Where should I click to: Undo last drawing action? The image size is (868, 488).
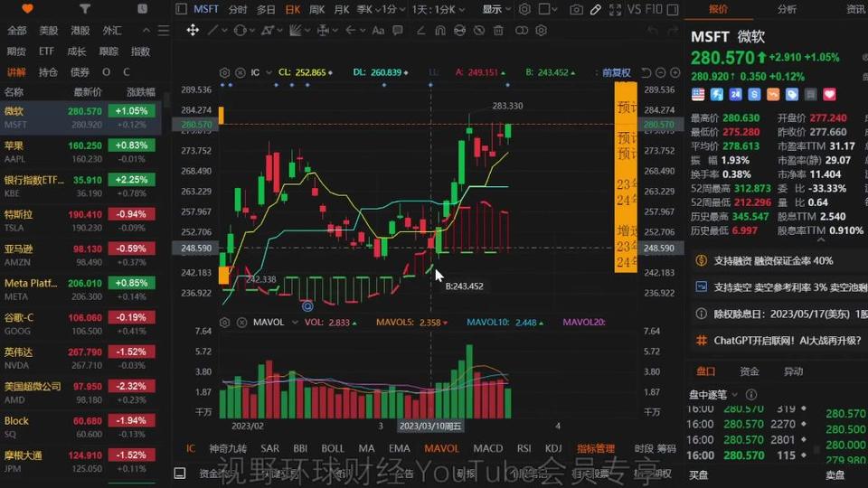(653, 31)
